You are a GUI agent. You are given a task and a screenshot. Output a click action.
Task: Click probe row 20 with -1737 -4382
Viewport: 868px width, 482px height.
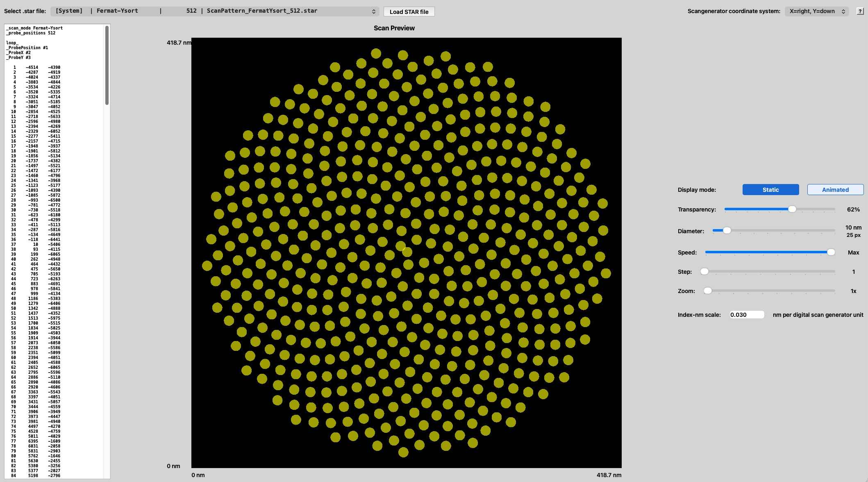36,161
